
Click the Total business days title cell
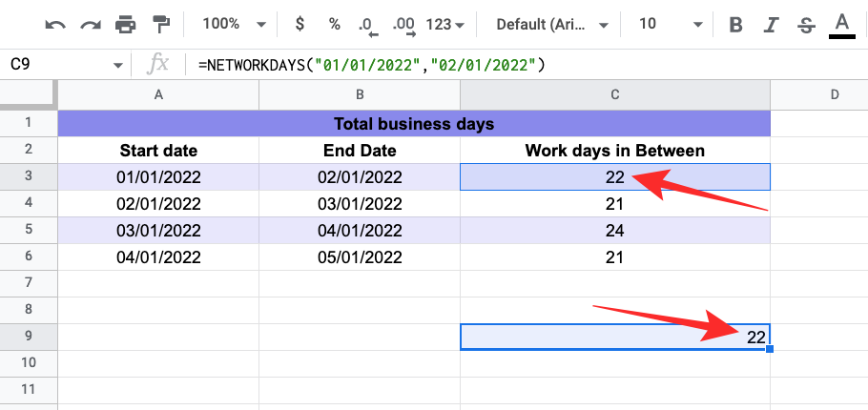414,123
